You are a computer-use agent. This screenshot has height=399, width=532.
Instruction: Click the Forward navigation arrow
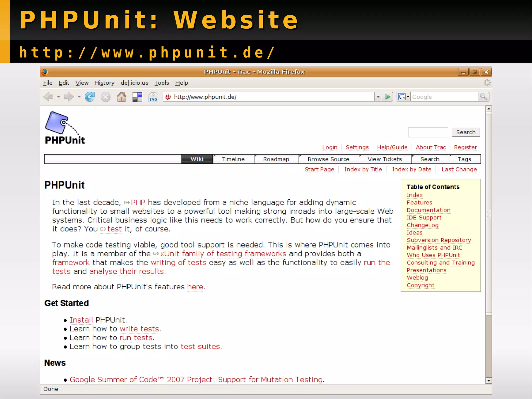click(x=69, y=97)
